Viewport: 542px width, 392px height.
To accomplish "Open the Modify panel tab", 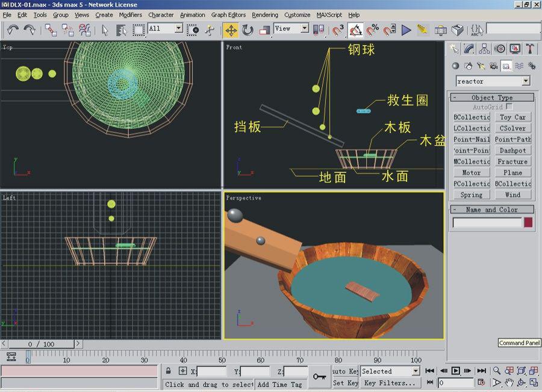I will [469, 49].
